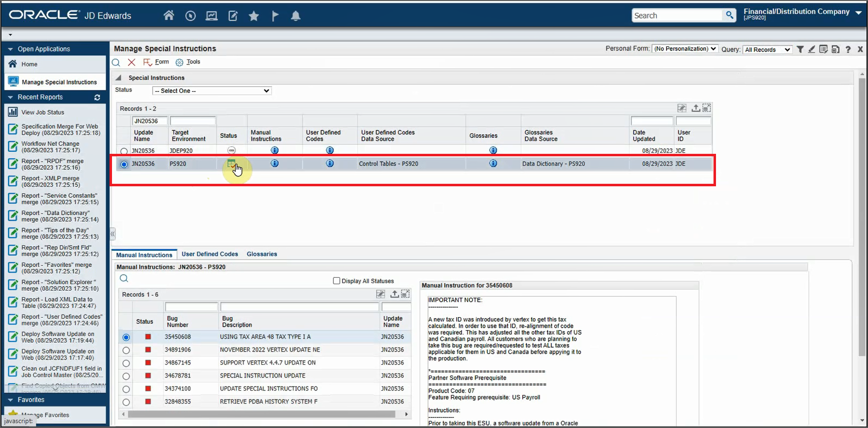Click User Defined Codes info icon for PS920 row
The width and height of the screenshot is (868, 428).
330,163
